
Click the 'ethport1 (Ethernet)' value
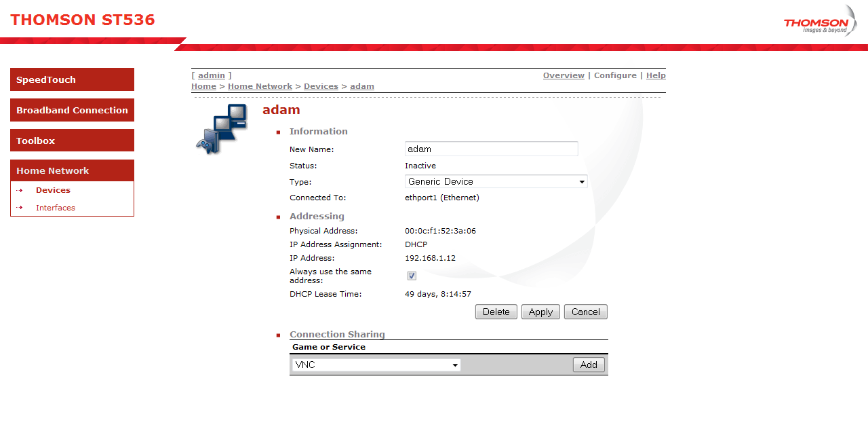click(442, 198)
